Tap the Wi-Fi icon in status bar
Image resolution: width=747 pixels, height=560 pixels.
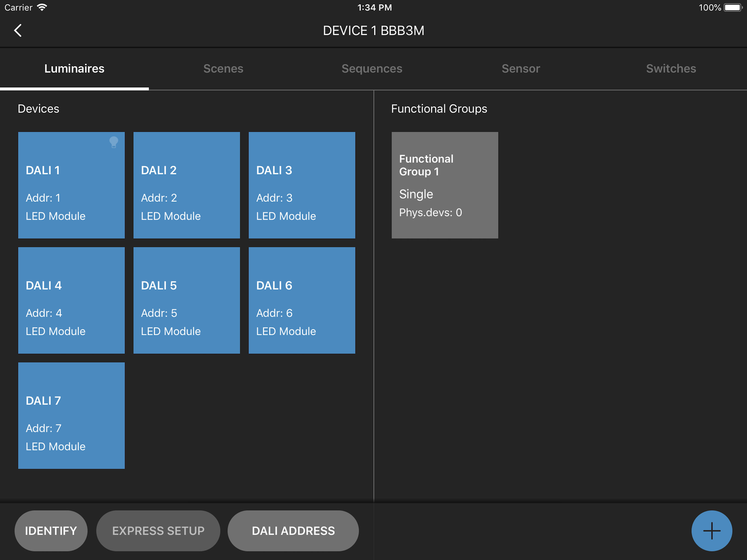42,7
